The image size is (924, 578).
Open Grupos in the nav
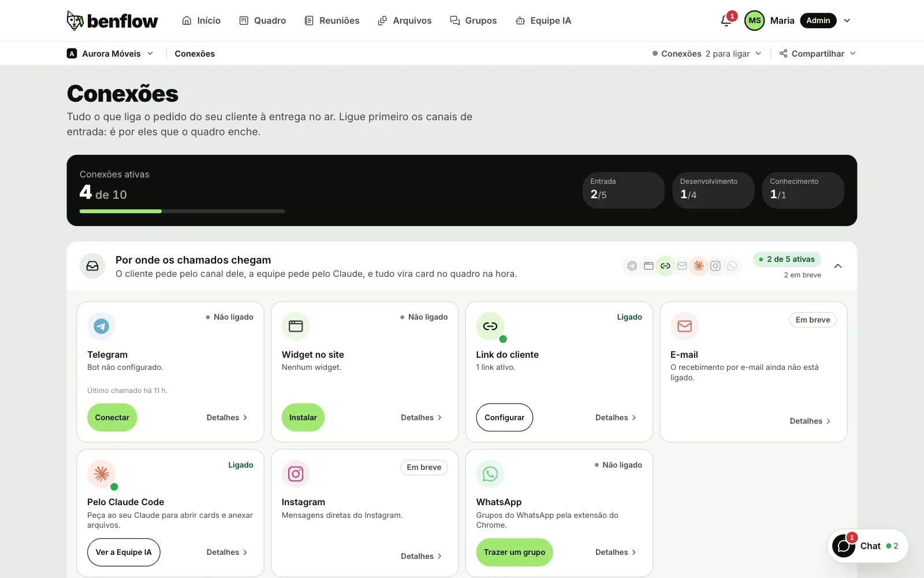tap(474, 21)
